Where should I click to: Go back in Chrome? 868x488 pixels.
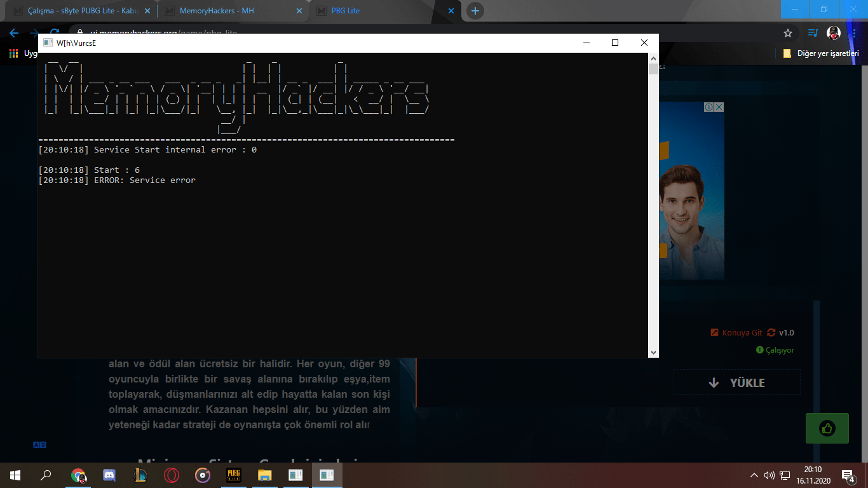[14, 33]
